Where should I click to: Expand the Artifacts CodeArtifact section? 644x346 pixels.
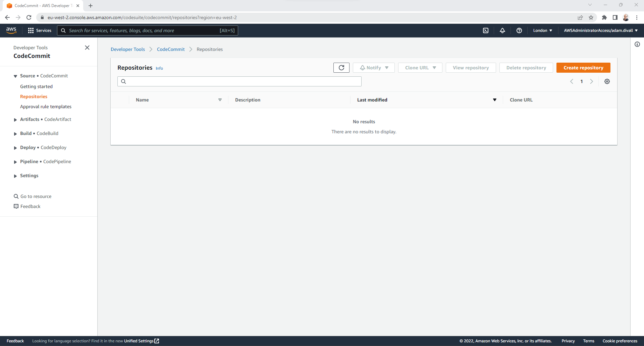click(15, 120)
